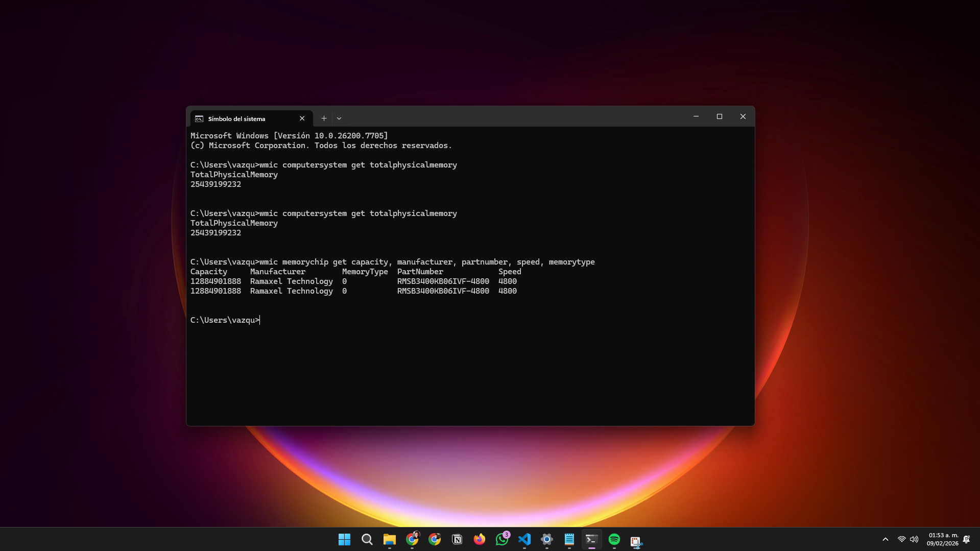Open WhatsApp from the taskbar
The width and height of the screenshot is (980, 551).
[x=502, y=540]
